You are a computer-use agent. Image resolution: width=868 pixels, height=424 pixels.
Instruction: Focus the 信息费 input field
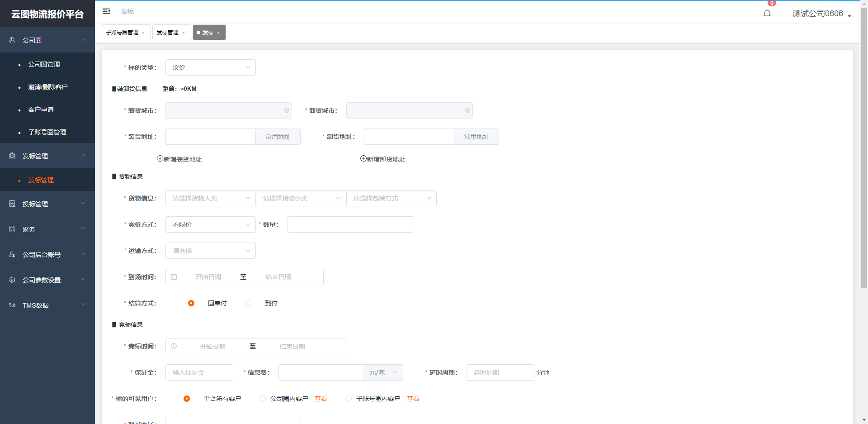coord(320,372)
